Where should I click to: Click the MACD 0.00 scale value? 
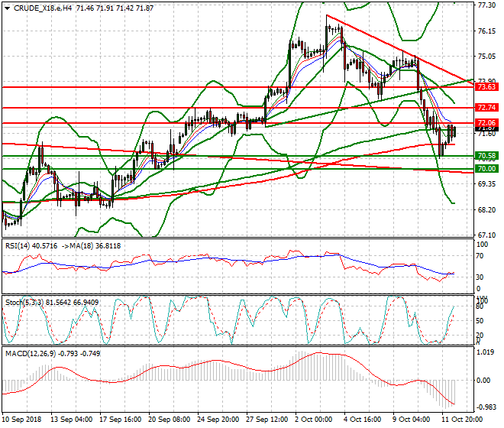tap(483, 381)
